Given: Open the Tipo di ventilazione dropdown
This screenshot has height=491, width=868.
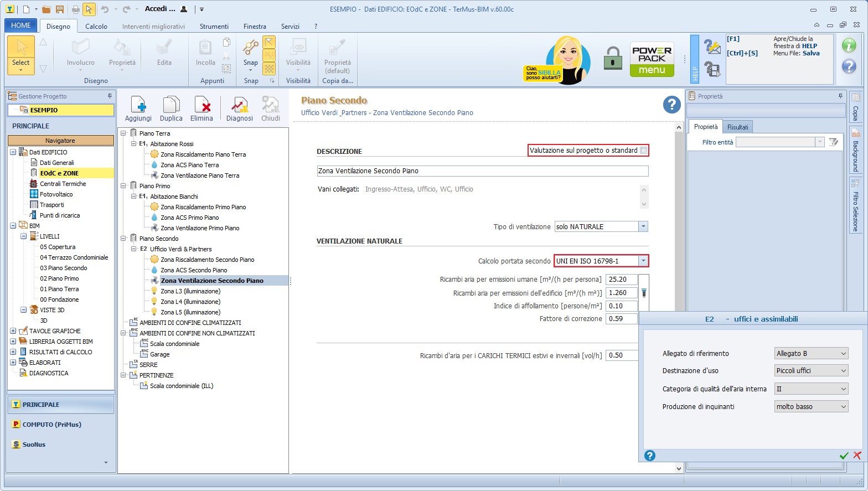Looking at the screenshot, I should (x=643, y=227).
